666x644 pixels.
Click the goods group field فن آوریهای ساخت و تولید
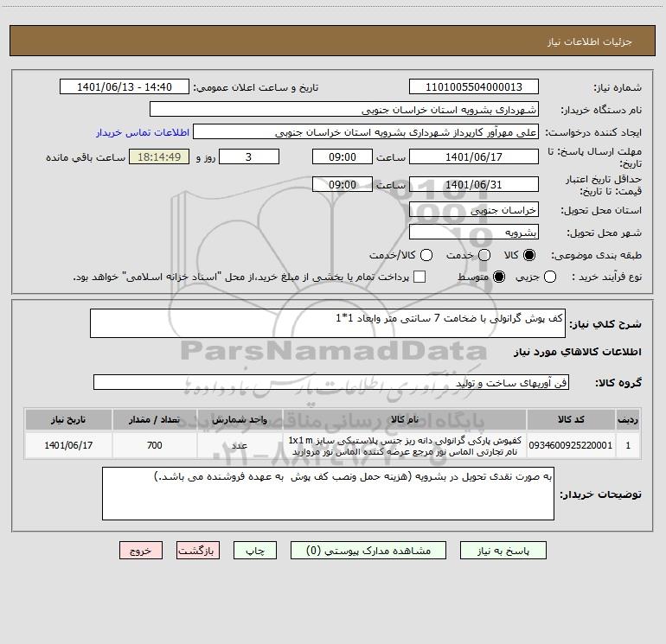[x=331, y=382]
